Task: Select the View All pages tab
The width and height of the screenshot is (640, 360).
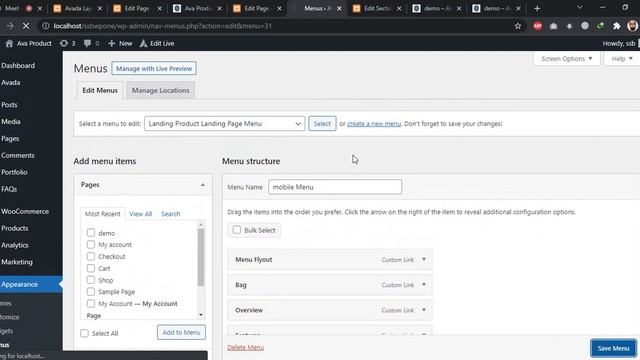Action: tap(140, 214)
